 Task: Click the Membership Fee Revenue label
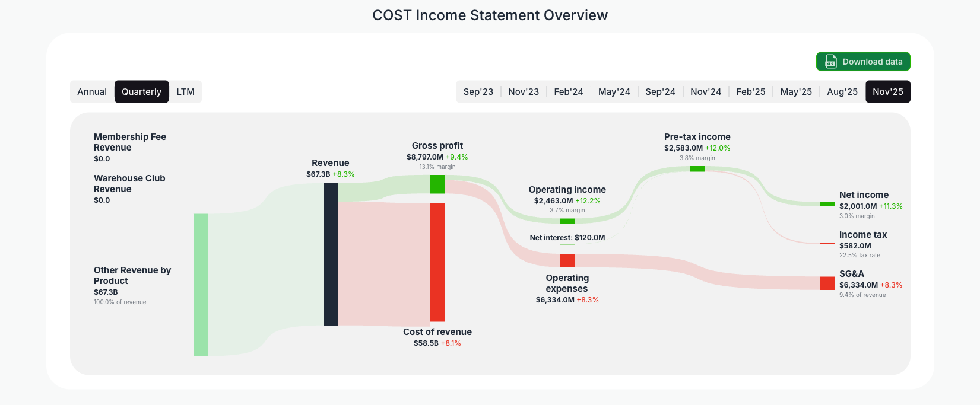[x=130, y=142]
